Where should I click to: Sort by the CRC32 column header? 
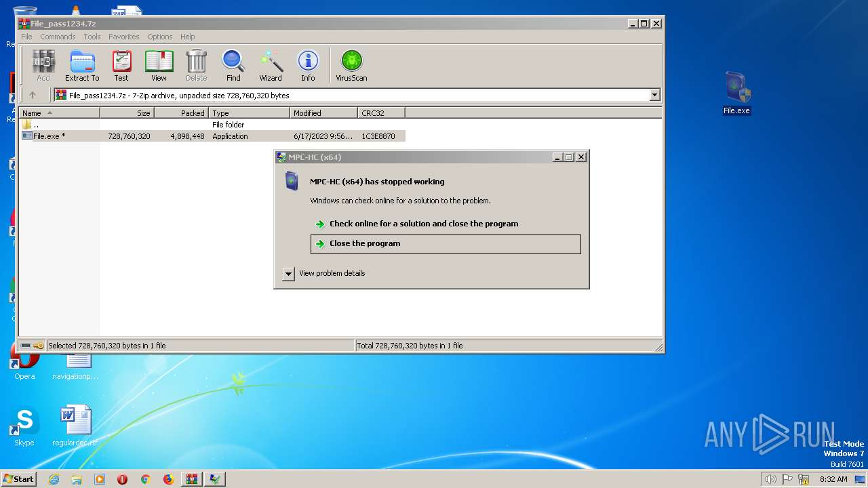(382, 113)
